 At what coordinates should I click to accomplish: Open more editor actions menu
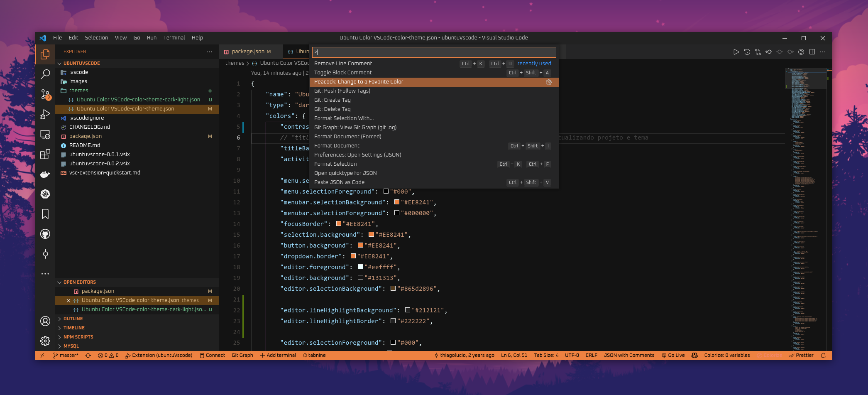pyautogui.click(x=823, y=52)
